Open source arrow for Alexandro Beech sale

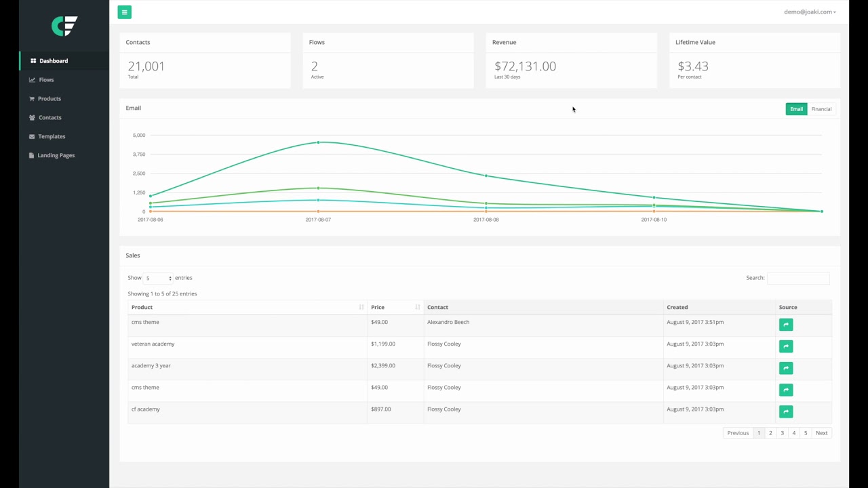pyautogui.click(x=786, y=325)
